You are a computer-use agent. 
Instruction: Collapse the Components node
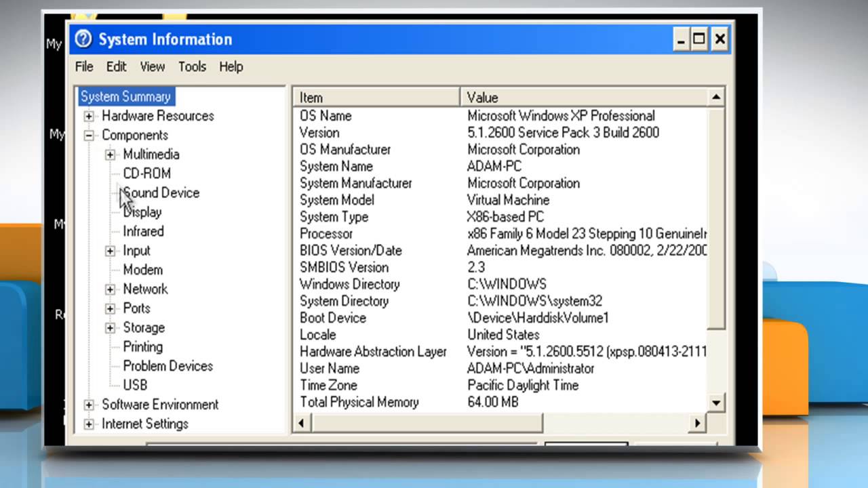(x=89, y=135)
